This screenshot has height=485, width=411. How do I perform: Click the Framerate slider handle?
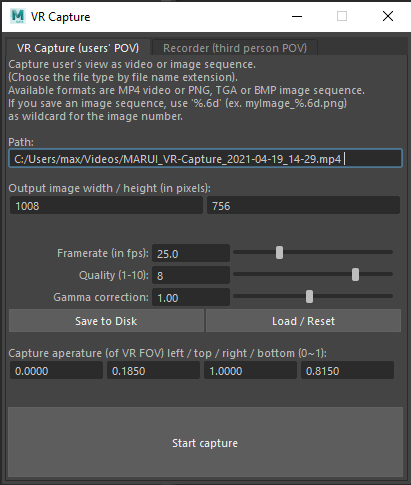coord(279,252)
